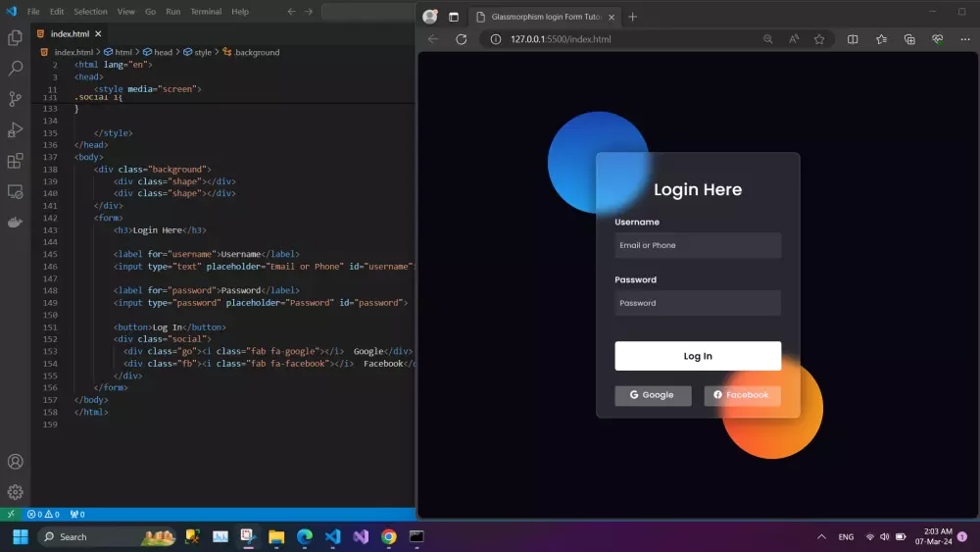
Task: Open browser Collections
Action: pos(909,39)
